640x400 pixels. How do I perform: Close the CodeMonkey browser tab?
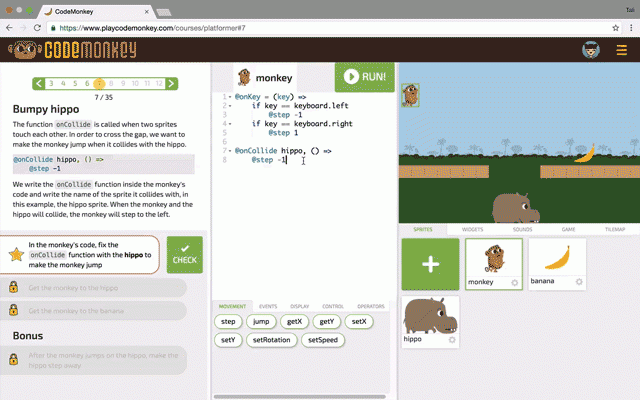point(147,12)
